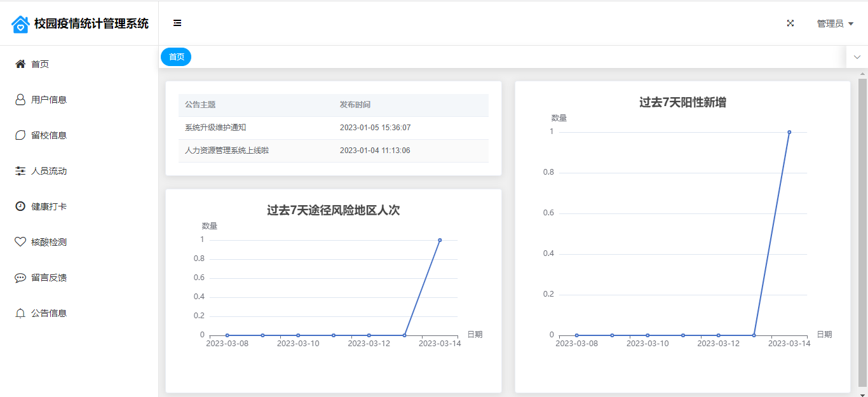Open the 管理员 account dropdown

(834, 24)
